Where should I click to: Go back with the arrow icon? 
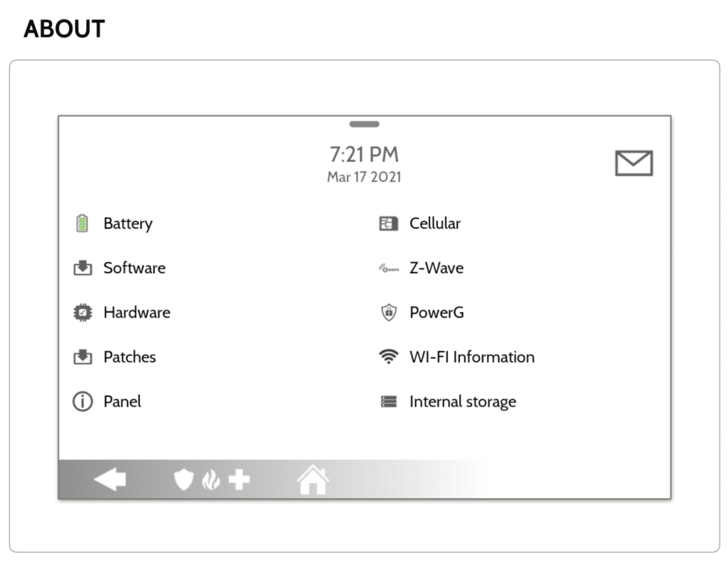tap(110, 479)
